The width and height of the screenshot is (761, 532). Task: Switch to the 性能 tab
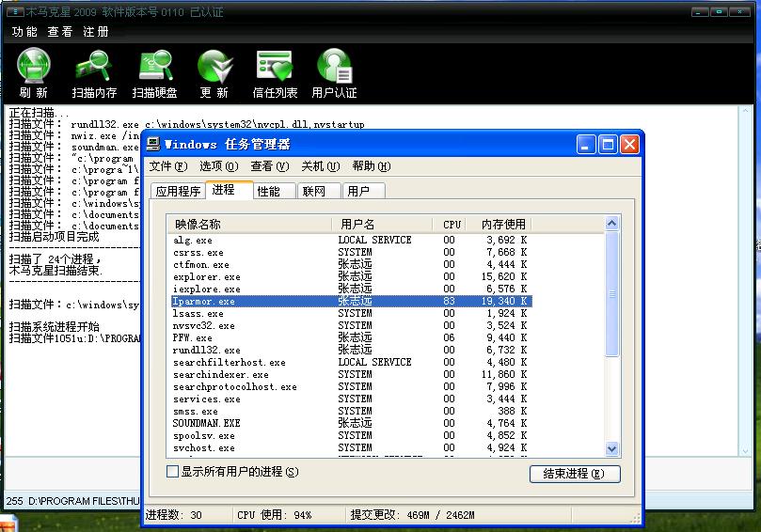tap(275, 191)
